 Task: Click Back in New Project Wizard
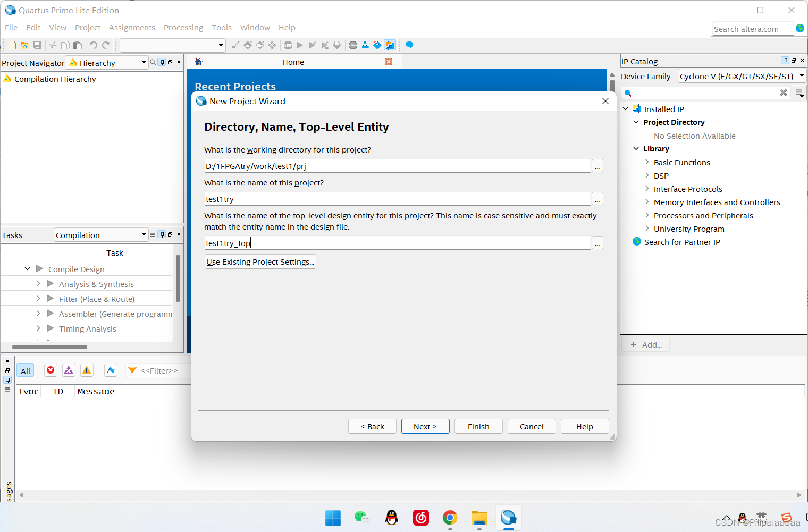pos(372,426)
